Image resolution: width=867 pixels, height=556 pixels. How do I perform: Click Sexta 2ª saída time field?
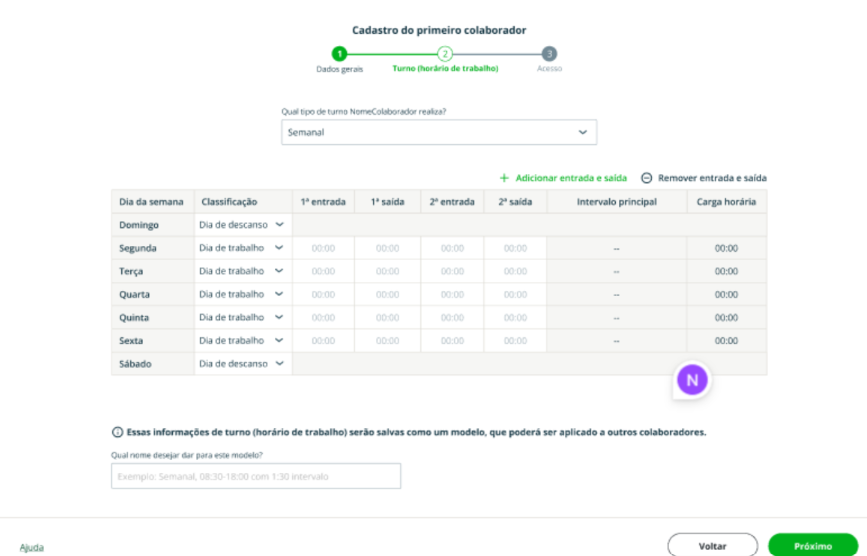coord(515,341)
